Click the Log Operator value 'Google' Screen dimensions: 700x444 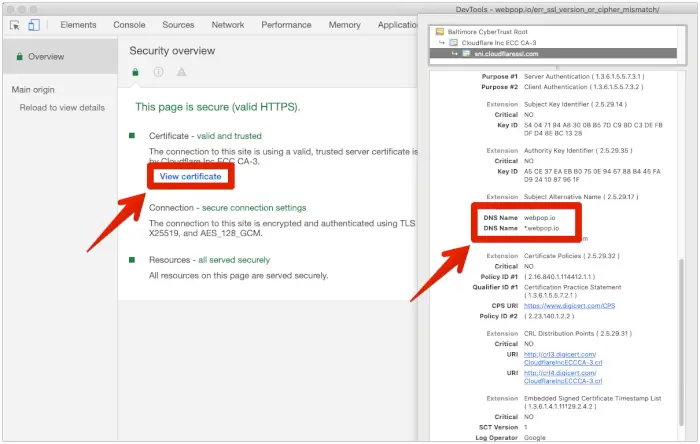(534, 438)
